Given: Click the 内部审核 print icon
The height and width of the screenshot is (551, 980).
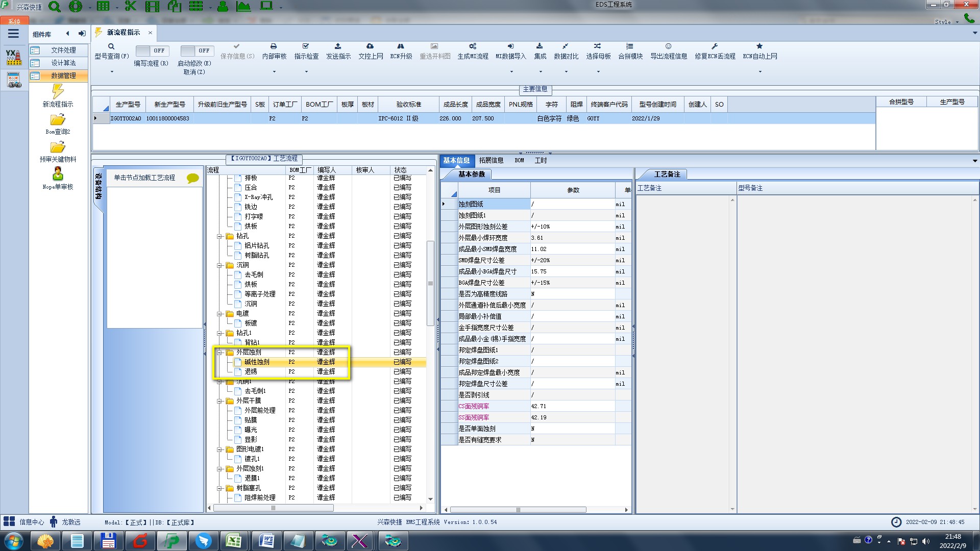Looking at the screenshot, I should click(x=274, y=46).
